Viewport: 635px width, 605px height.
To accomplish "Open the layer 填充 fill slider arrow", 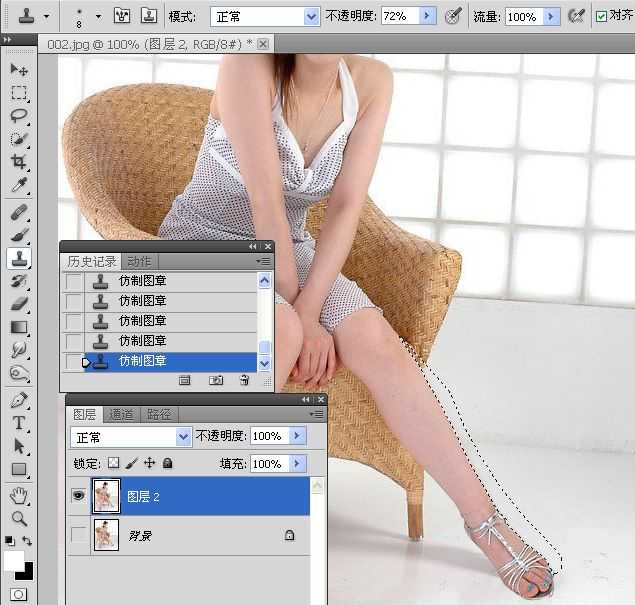I will tap(297, 463).
